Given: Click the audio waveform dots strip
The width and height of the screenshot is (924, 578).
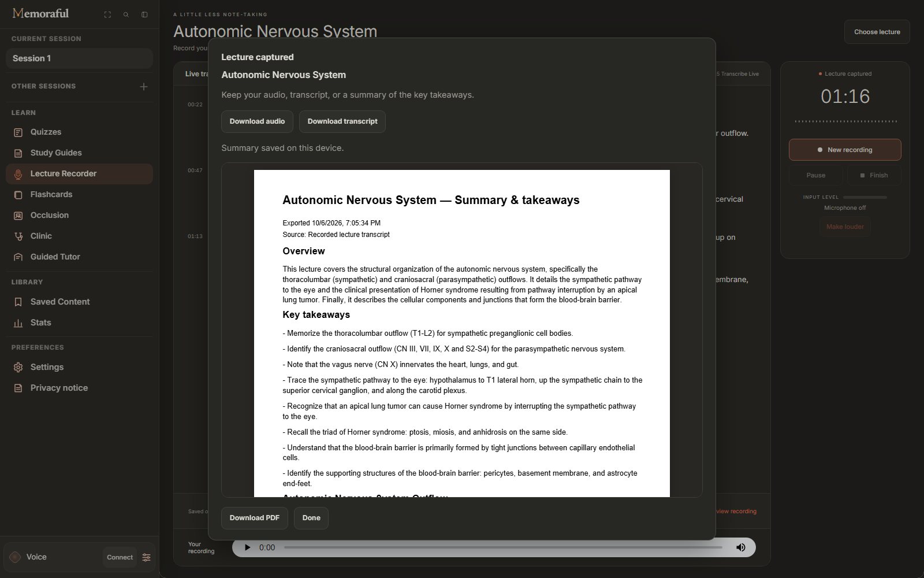Looking at the screenshot, I should tap(845, 121).
